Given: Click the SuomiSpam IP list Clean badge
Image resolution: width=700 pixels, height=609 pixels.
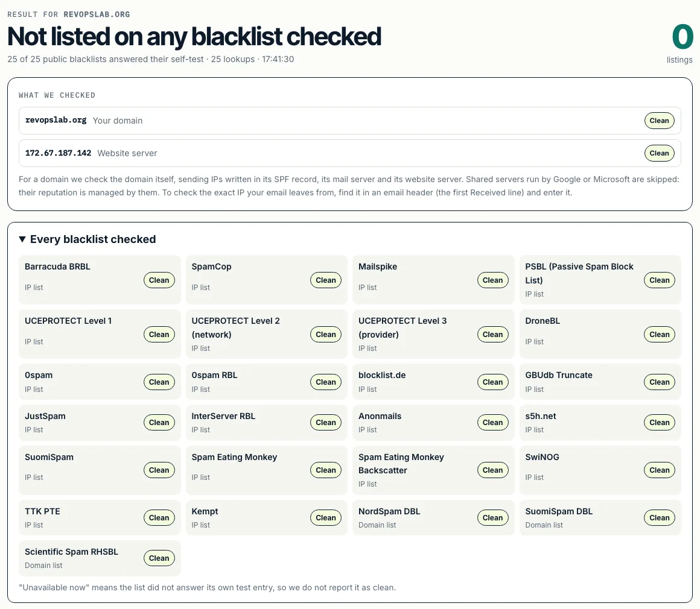Looking at the screenshot, I should (x=159, y=470).
